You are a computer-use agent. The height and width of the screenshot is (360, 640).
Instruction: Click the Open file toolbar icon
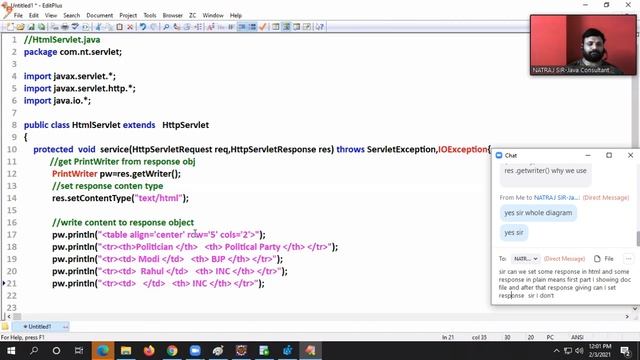(20, 27)
